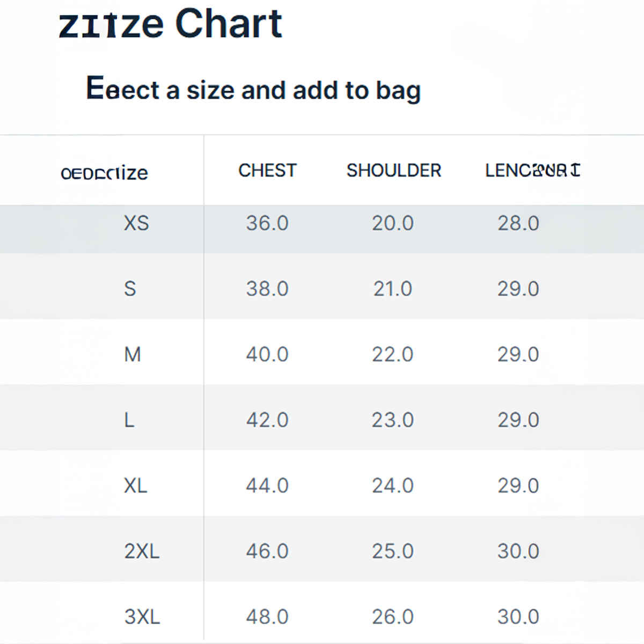Click the 'size and add to bag' subtitle
Viewport: 644px width, 644px height.
coord(253,89)
